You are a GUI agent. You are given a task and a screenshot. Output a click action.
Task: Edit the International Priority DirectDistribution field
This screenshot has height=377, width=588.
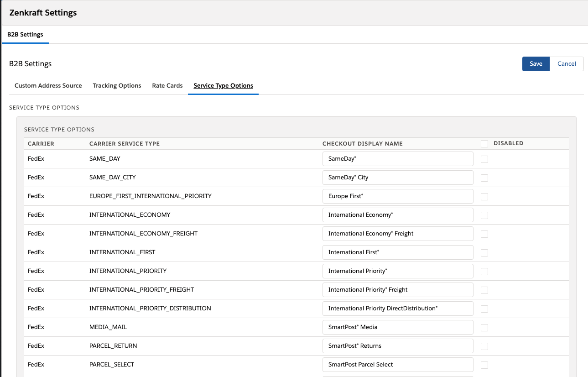398,309
